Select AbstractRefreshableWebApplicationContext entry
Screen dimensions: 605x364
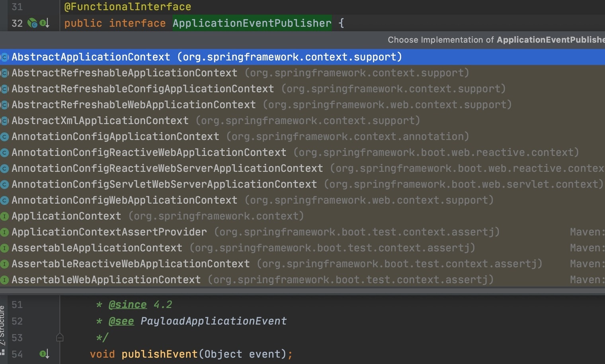[302, 105]
